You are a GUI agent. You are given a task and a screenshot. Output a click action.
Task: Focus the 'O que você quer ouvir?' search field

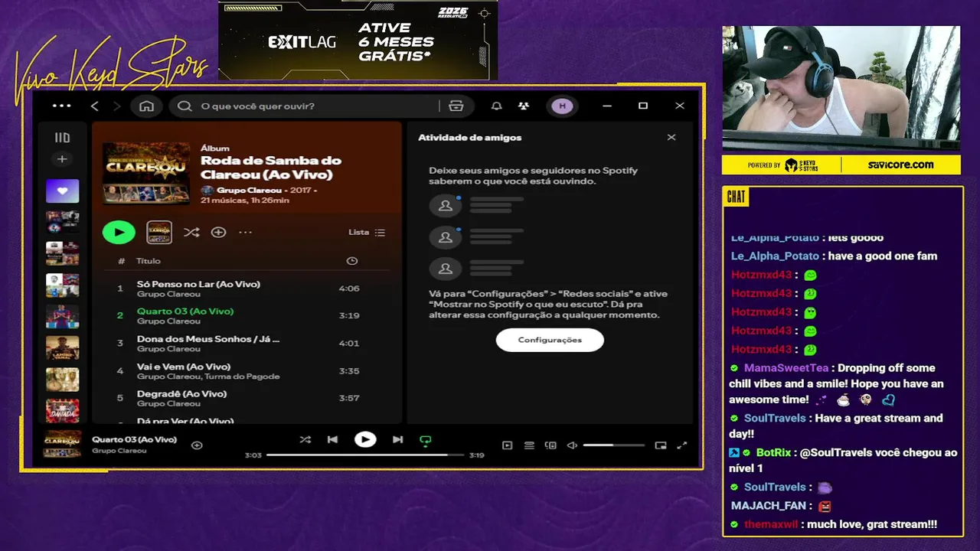(x=306, y=106)
